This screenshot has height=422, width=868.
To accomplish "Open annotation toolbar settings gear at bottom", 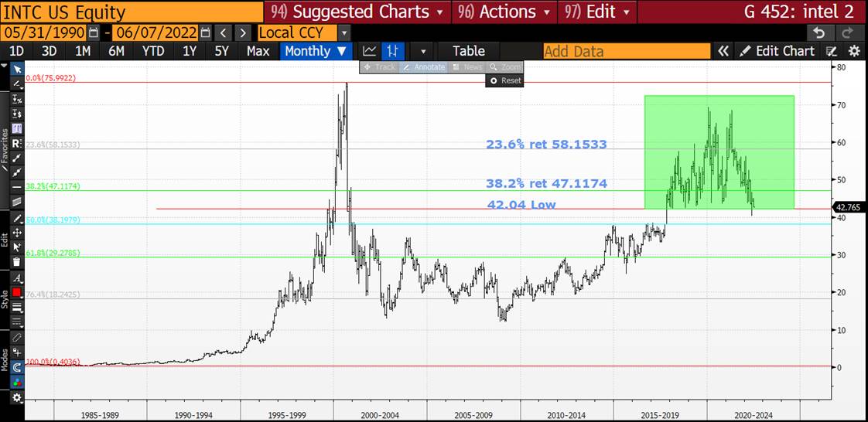I will tap(17, 398).
